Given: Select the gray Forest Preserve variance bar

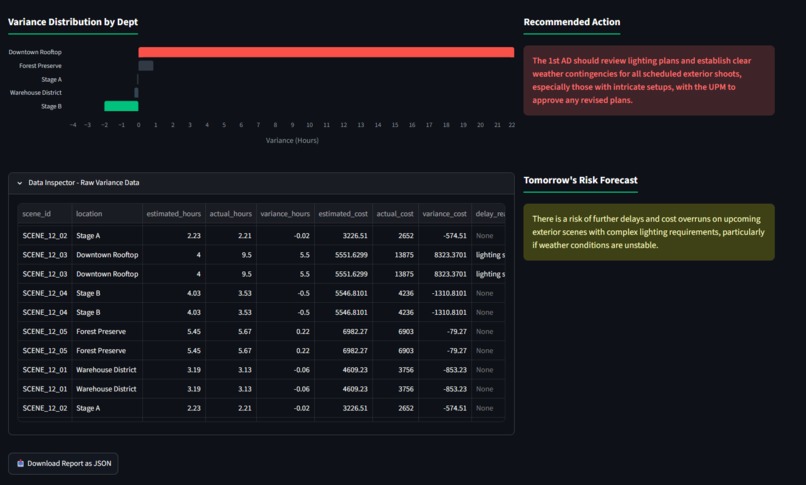Looking at the screenshot, I should click(x=146, y=66).
